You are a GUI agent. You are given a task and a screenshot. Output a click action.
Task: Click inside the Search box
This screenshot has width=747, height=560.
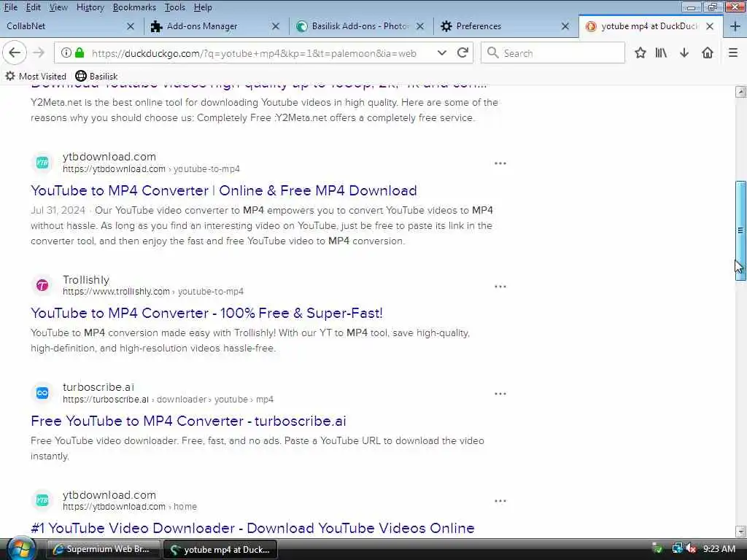(x=553, y=52)
